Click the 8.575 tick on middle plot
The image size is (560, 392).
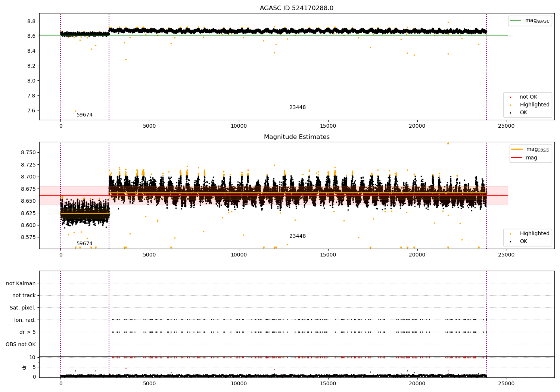[x=28, y=237]
